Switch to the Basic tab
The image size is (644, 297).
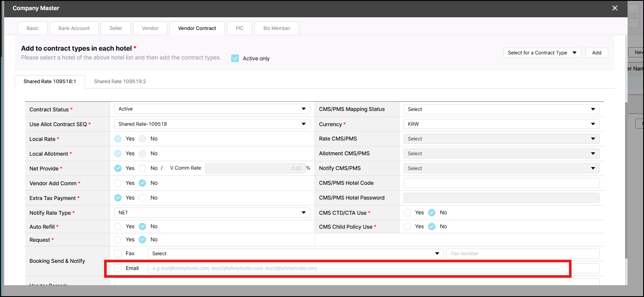pyautogui.click(x=32, y=28)
